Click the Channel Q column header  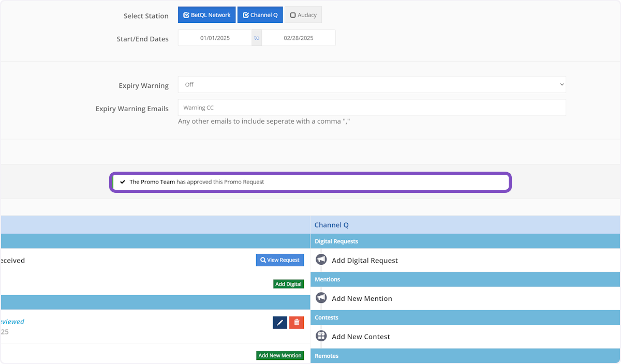(x=332, y=225)
